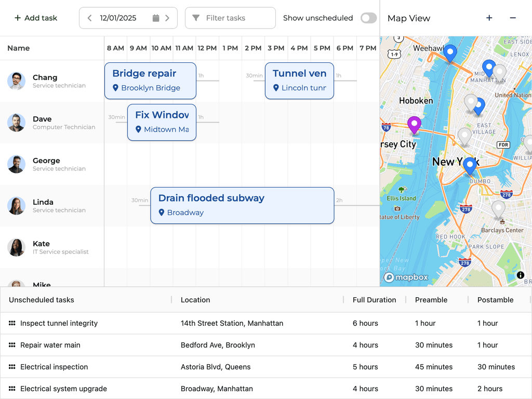This screenshot has width=532, height=399.
Task: Select the Bridge repair task card
Action: 150,81
